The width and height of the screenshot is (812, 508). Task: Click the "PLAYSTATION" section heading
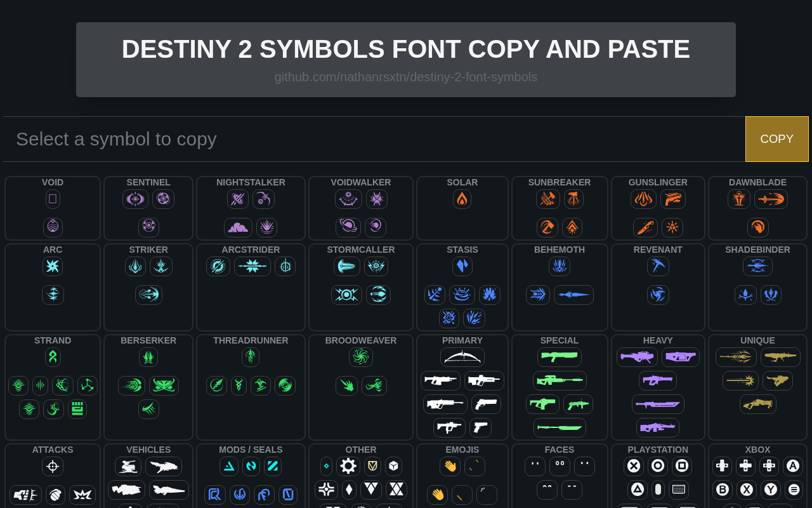[658, 450]
